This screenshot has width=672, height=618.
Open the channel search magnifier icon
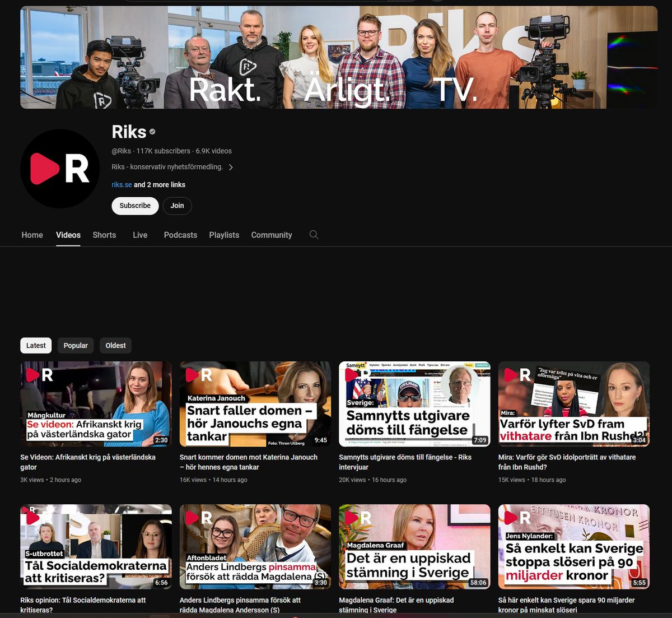tap(314, 235)
